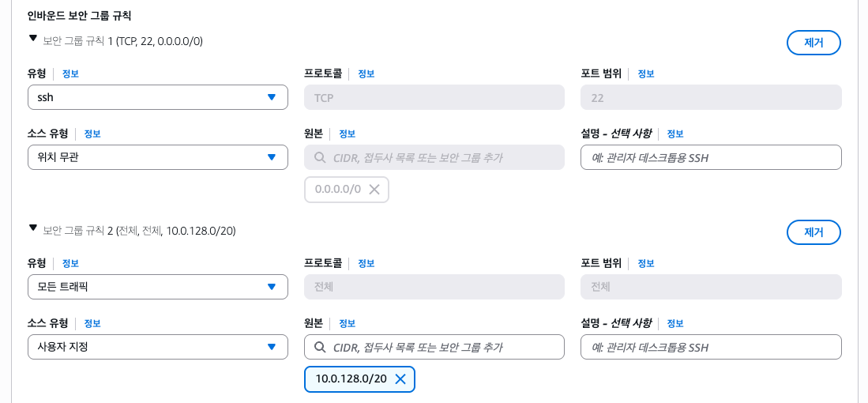Click rule 2 CIDR 원본 search field

tap(442, 347)
